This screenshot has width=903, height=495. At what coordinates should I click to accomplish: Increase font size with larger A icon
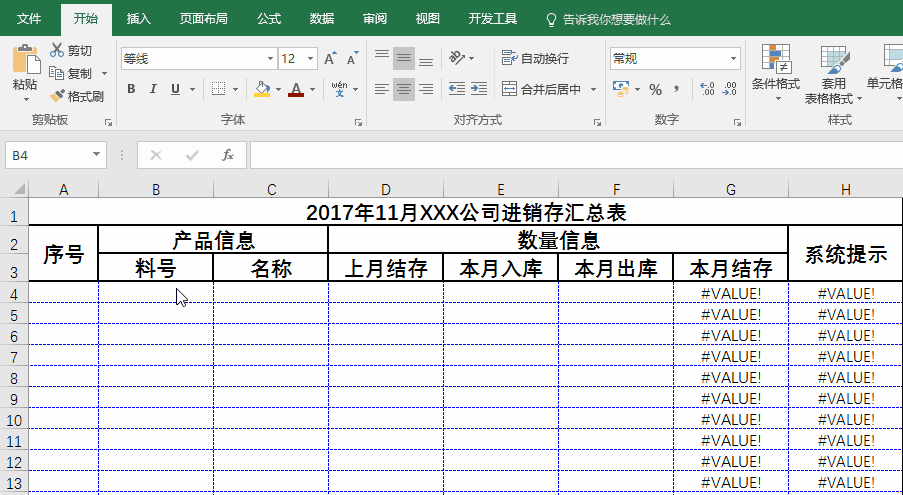(330, 58)
